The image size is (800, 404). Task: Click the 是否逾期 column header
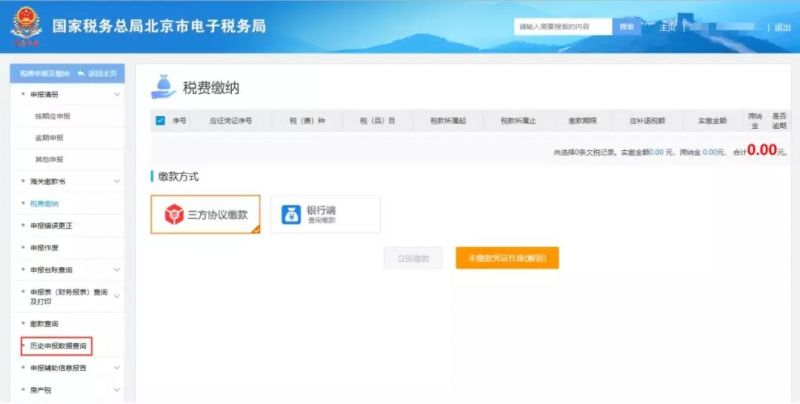(779, 121)
